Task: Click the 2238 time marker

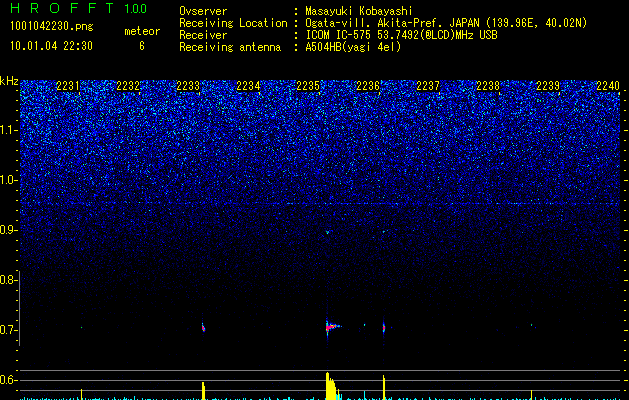Action: click(488, 86)
